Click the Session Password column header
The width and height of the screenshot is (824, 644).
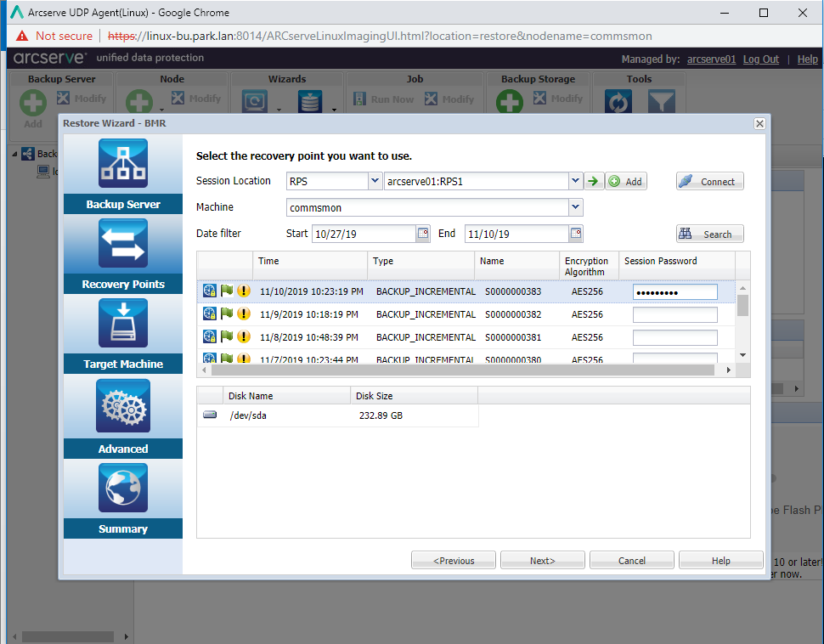[677, 265]
